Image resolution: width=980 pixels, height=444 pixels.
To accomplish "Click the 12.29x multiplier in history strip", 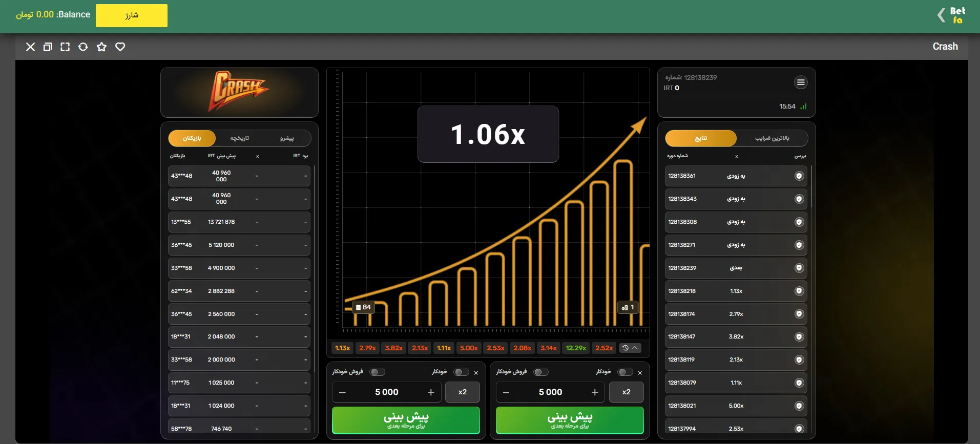I will [x=576, y=348].
